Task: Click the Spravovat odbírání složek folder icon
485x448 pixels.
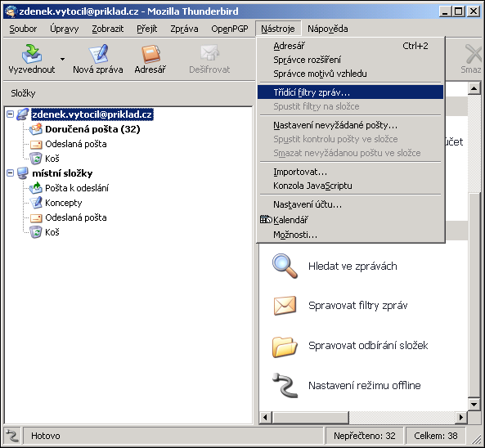Action: (x=285, y=347)
